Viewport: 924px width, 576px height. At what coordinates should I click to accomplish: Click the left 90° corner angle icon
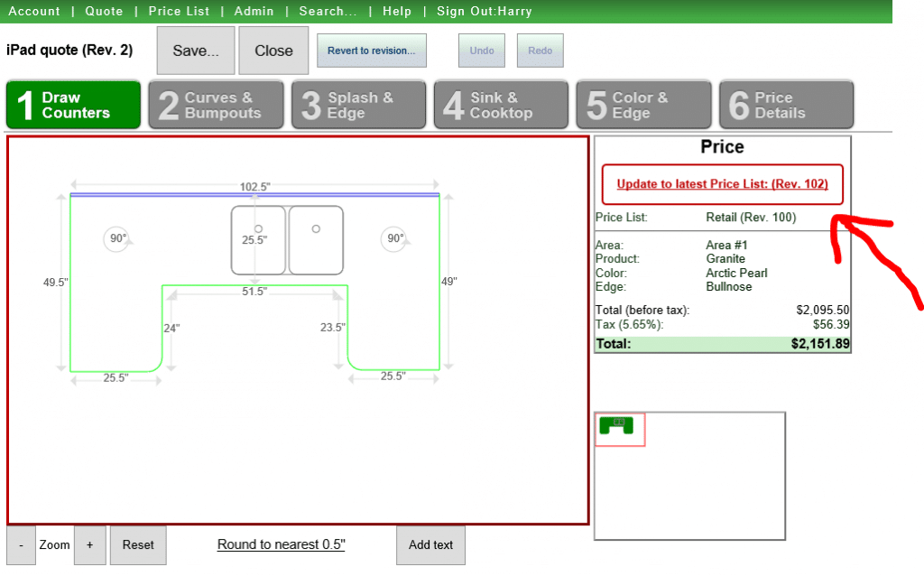[116, 239]
